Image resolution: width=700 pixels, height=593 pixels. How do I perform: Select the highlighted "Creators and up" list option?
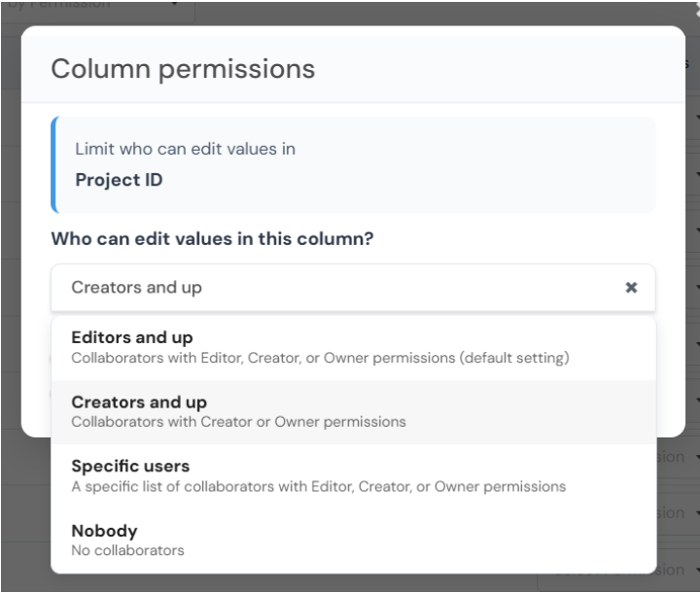[x=139, y=402]
